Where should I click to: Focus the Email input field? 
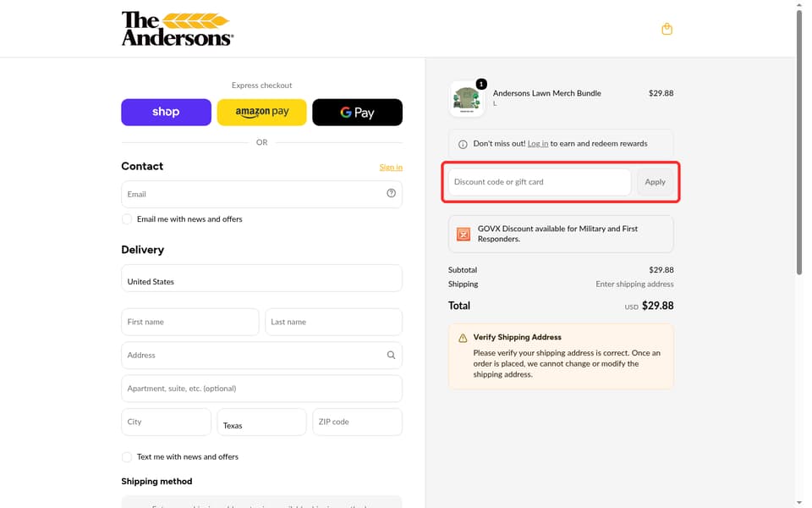pyautogui.click(x=261, y=194)
